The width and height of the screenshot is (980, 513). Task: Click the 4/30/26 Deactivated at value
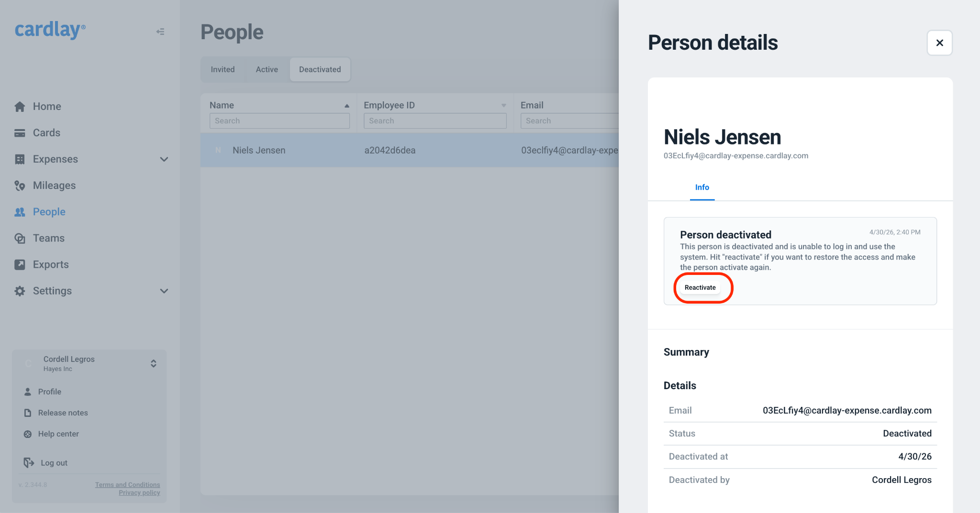coord(915,457)
